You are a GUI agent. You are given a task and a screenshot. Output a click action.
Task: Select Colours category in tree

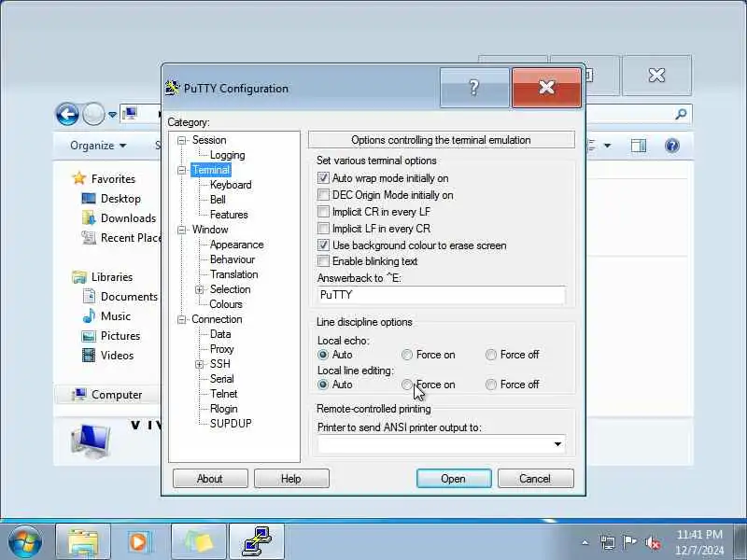click(226, 304)
